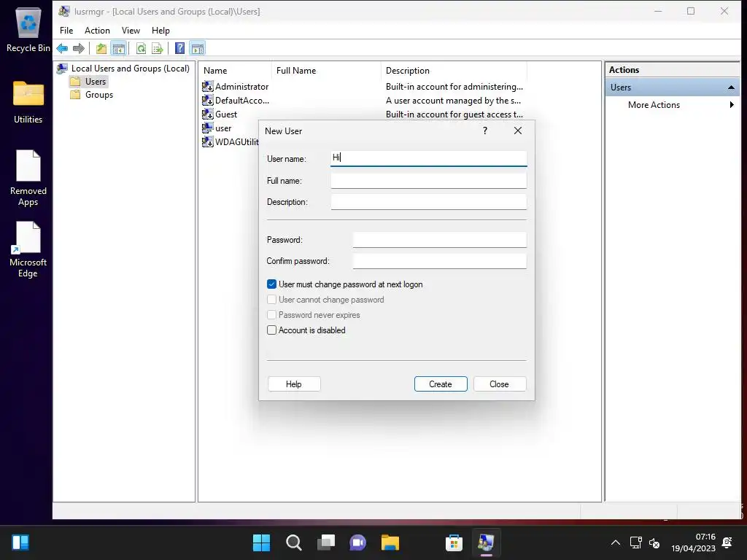Open Chat app on taskbar
The image size is (747, 560).
(357, 542)
